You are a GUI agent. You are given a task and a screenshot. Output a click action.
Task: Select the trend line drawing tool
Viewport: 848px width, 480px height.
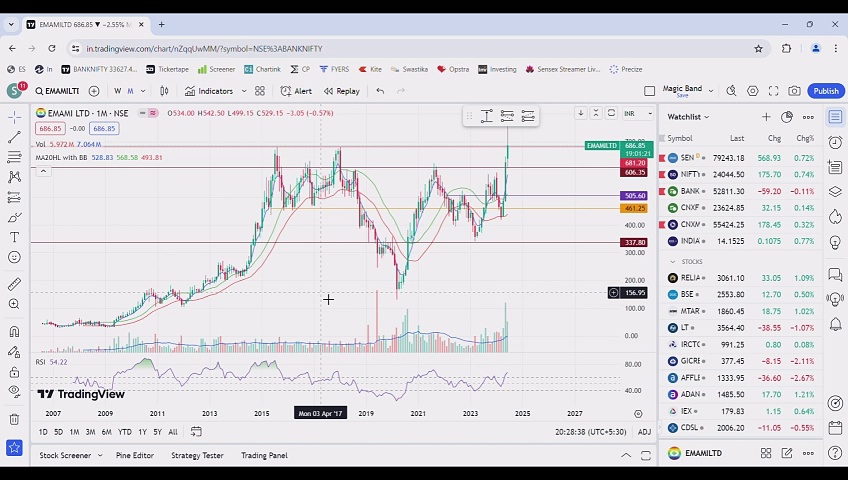pos(15,137)
